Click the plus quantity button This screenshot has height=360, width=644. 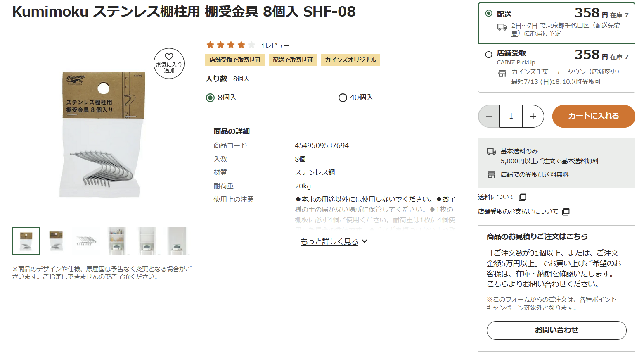(x=533, y=117)
